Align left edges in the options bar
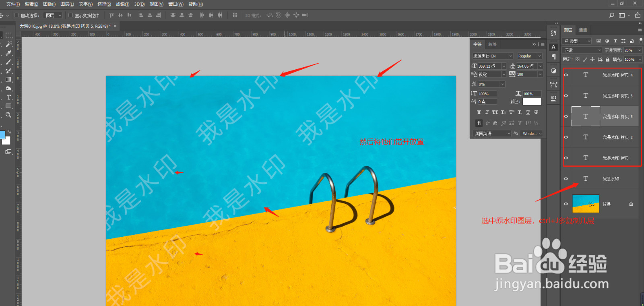644x306 pixels. [141, 15]
